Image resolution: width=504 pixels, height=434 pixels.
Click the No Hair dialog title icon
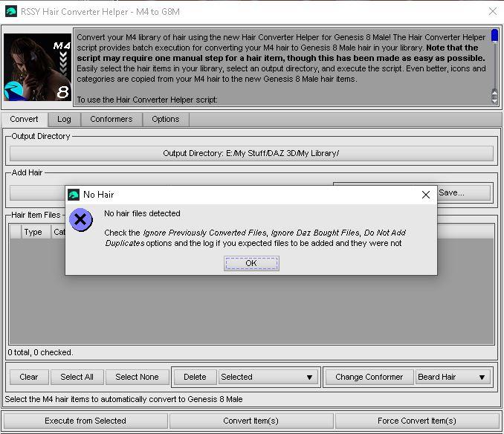[74, 195]
